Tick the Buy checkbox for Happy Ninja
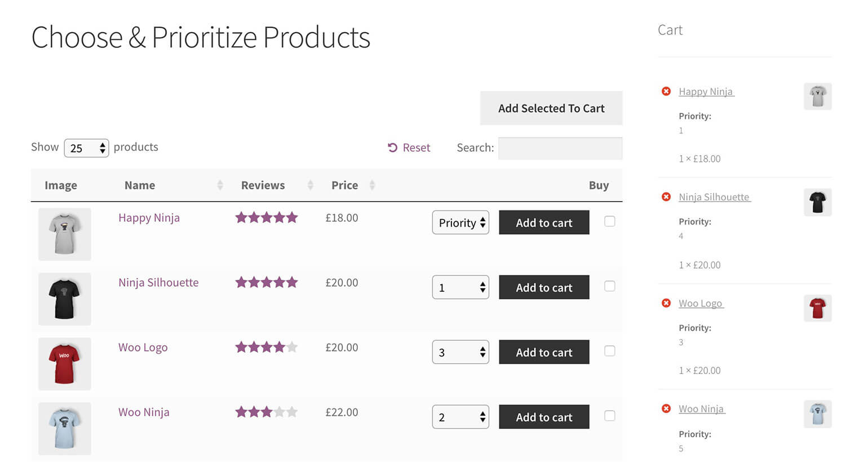Viewport: 868px width, 462px height. point(609,222)
